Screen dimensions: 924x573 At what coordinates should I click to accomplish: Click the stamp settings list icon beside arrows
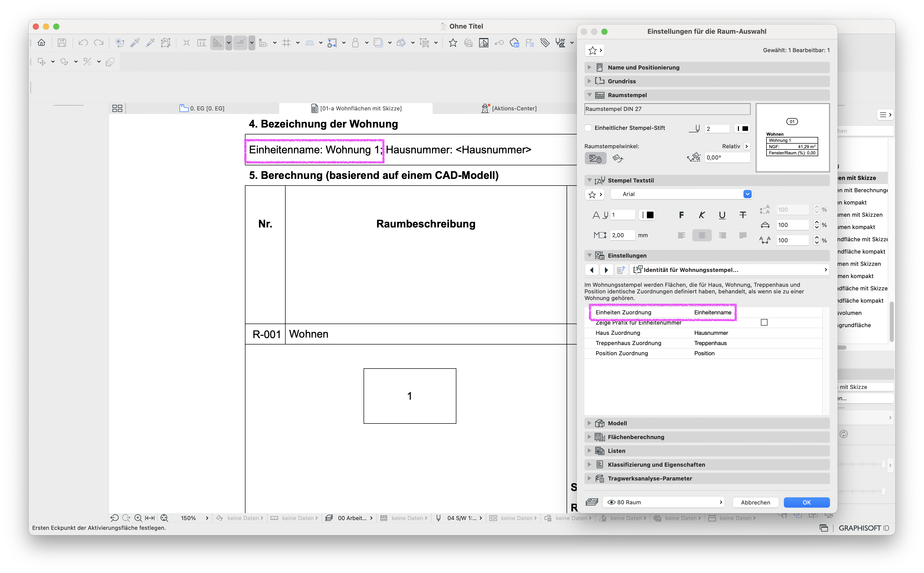coord(621,270)
